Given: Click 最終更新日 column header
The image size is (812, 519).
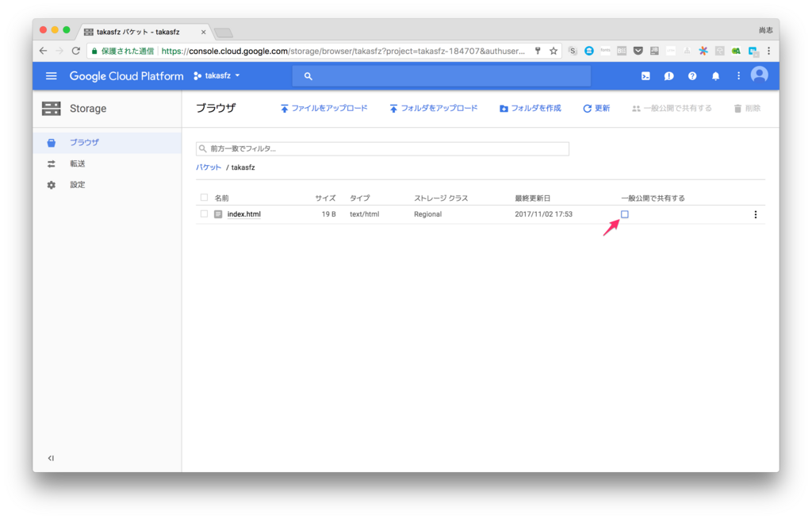Looking at the screenshot, I should pos(532,198).
